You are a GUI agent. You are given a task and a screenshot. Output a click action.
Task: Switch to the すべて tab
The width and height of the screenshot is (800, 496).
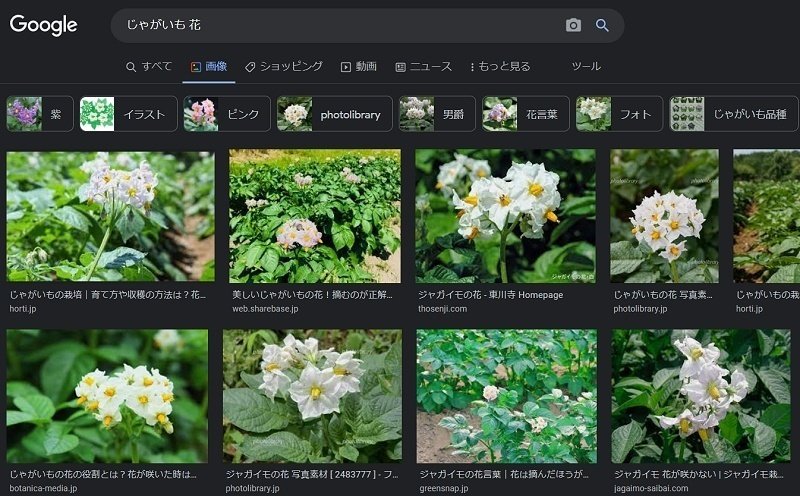point(149,66)
